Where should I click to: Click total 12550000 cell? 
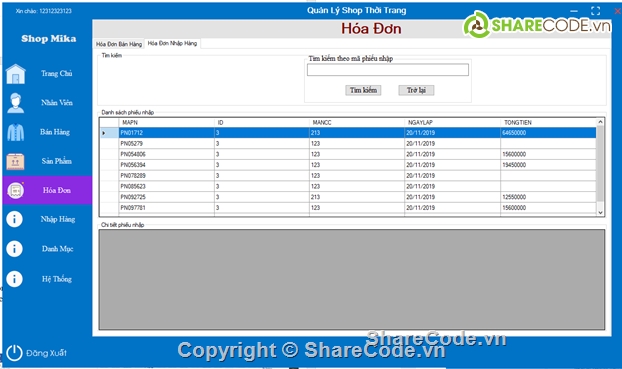[x=548, y=197]
